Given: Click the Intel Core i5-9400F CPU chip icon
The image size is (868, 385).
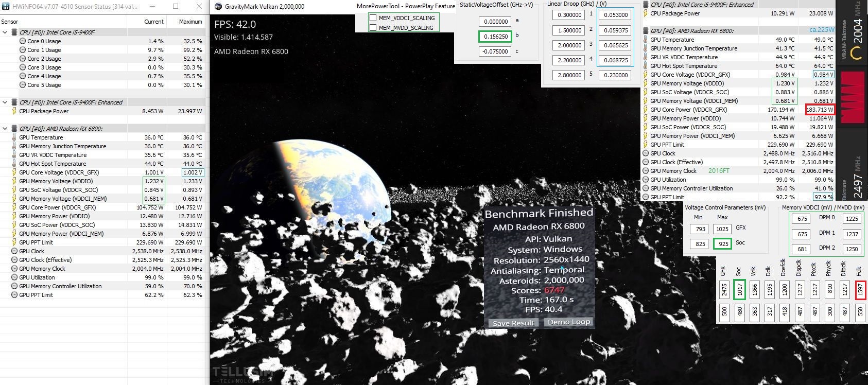Looking at the screenshot, I should tap(14, 32).
